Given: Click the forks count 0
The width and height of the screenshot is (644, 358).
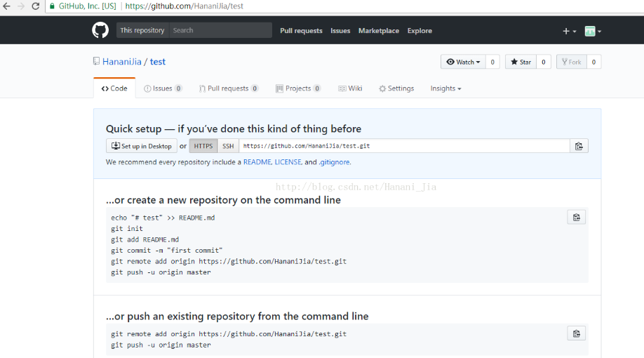Looking at the screenshot, I should click(593, 62).
